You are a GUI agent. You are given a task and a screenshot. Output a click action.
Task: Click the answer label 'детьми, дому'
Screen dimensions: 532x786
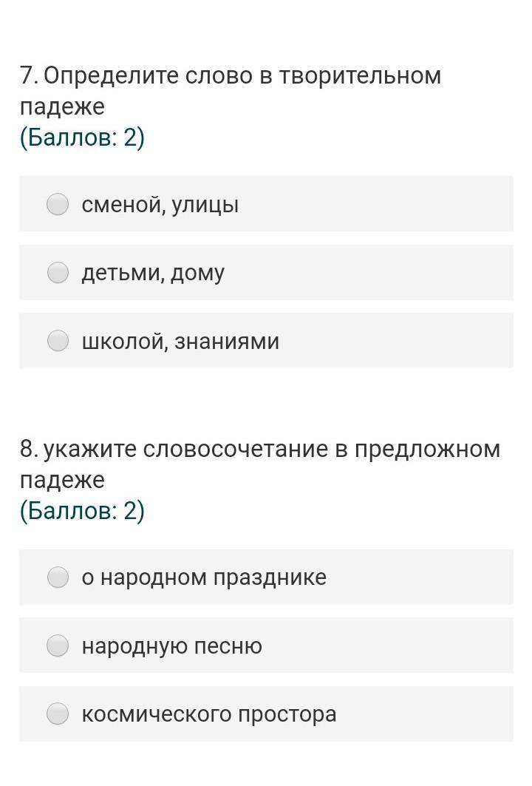[153, 274]
